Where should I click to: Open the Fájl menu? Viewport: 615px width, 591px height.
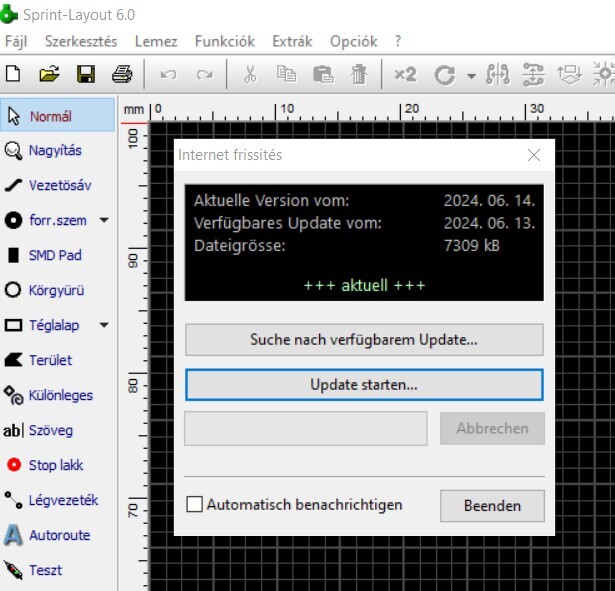16,41
